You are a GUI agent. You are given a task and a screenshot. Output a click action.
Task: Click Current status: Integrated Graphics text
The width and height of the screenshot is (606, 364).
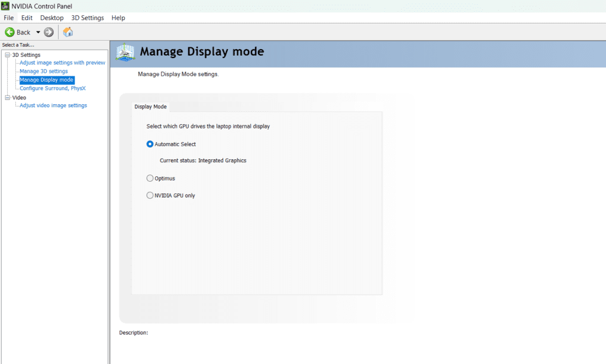[203, 160]
